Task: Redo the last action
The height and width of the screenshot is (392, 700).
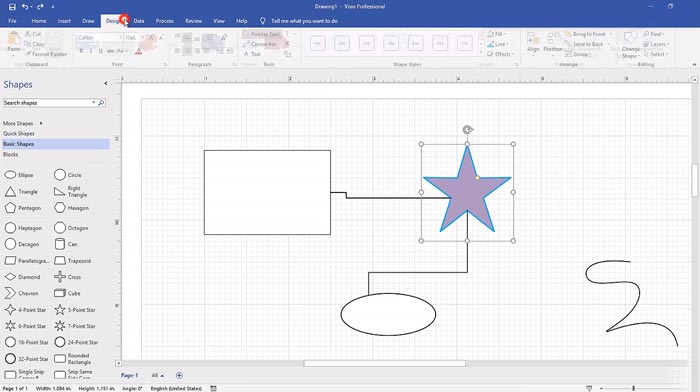Action: click(40, 7)
